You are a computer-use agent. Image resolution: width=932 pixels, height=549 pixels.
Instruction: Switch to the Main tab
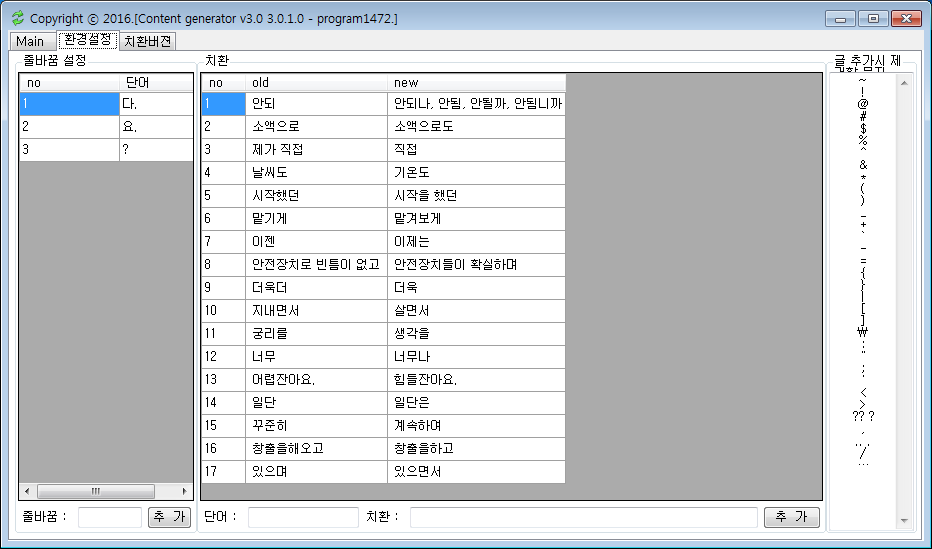coord(30,41)
